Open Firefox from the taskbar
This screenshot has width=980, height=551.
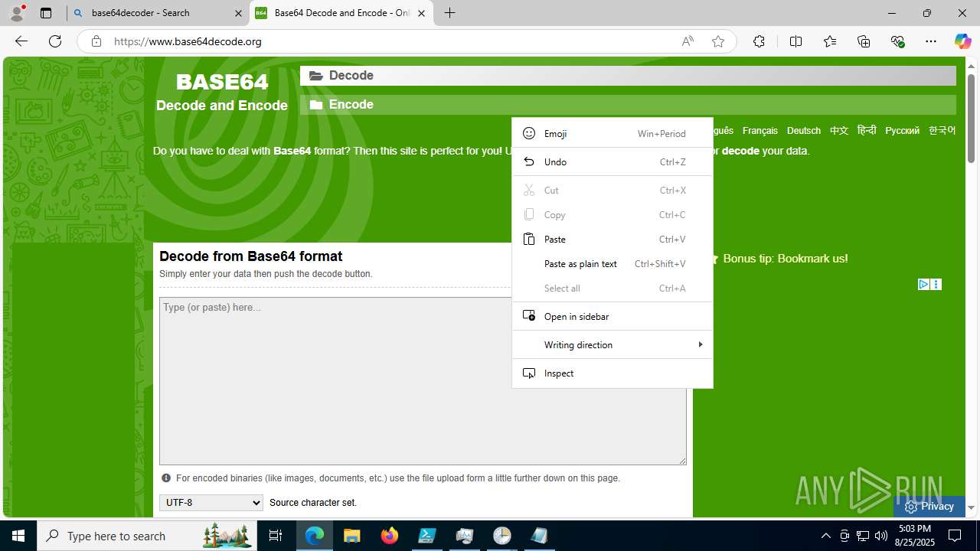pyautogui.click(x=390, y=536)
